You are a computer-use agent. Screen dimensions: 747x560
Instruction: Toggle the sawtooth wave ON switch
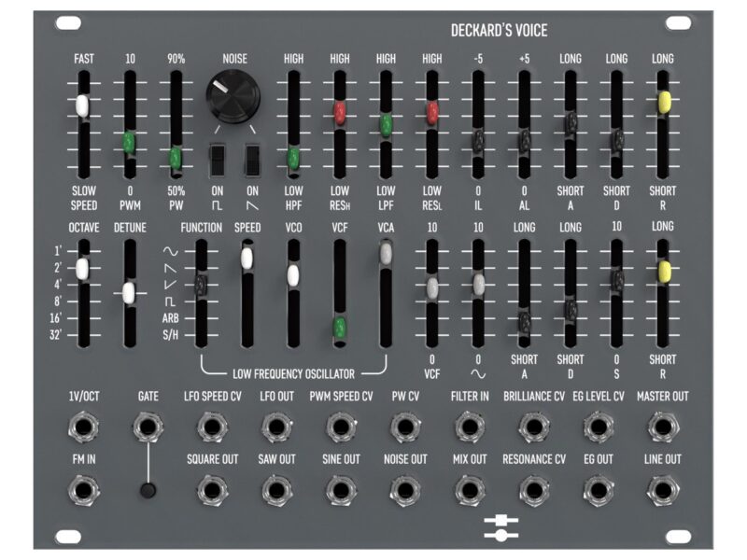click(x=252, y=160)
